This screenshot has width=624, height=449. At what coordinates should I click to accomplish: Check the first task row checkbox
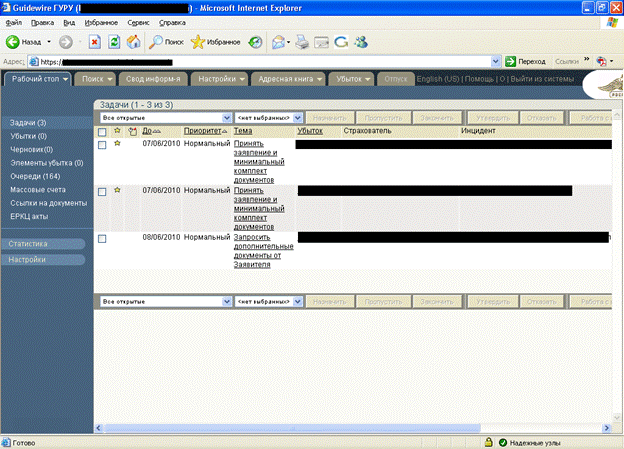pos(102,145)
